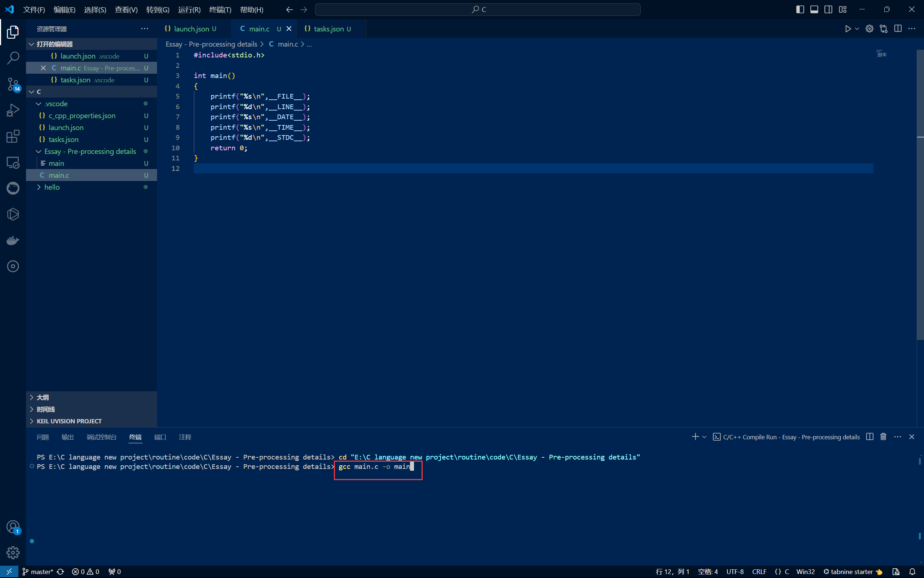Viewport: 924px width, 578px height.
Task: Click the Run code play button
Action: coord(847,29)
